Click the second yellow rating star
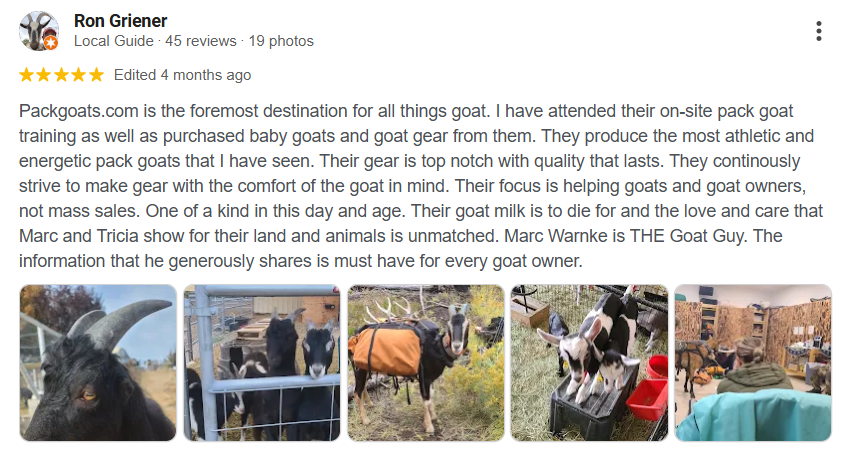The height and width of the screenshot is (456, 842). [43, 75]
